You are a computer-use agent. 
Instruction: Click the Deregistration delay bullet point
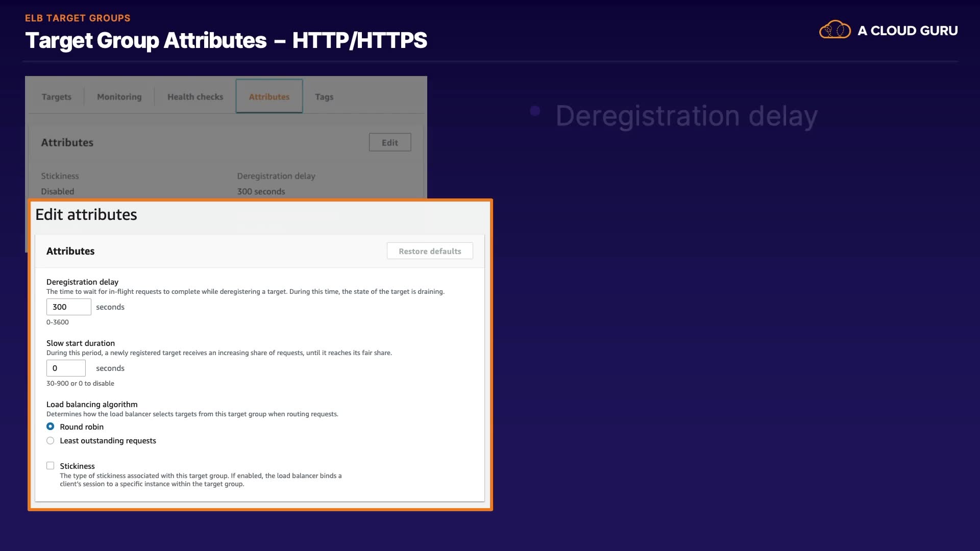(x=686, y=116)
